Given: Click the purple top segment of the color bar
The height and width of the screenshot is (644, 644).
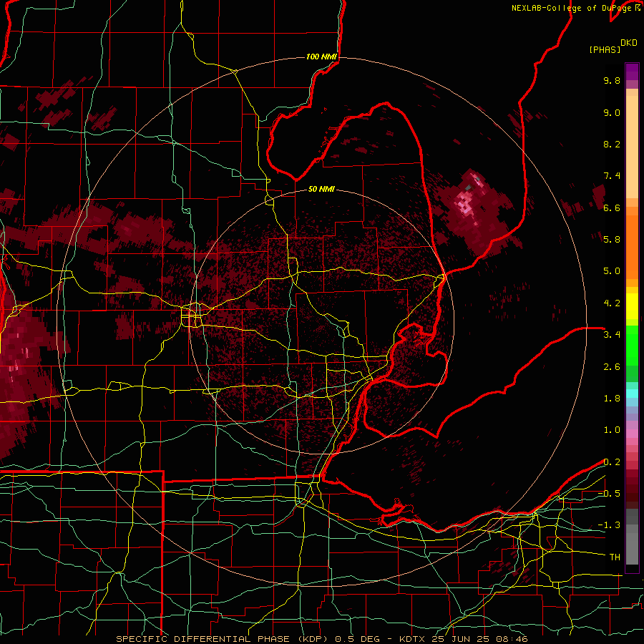Looking at the screenshot, I should point(632,72).
